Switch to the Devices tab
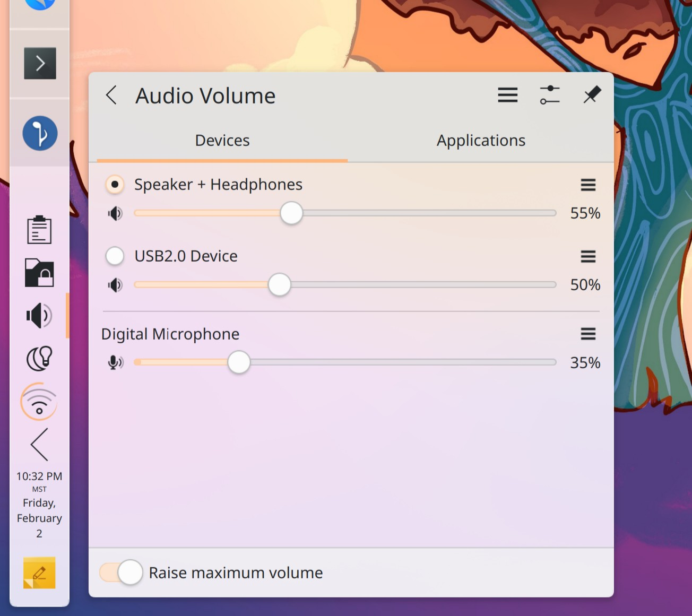The height and width of the screenshot is (616, 692). click(x=222, y=141)
